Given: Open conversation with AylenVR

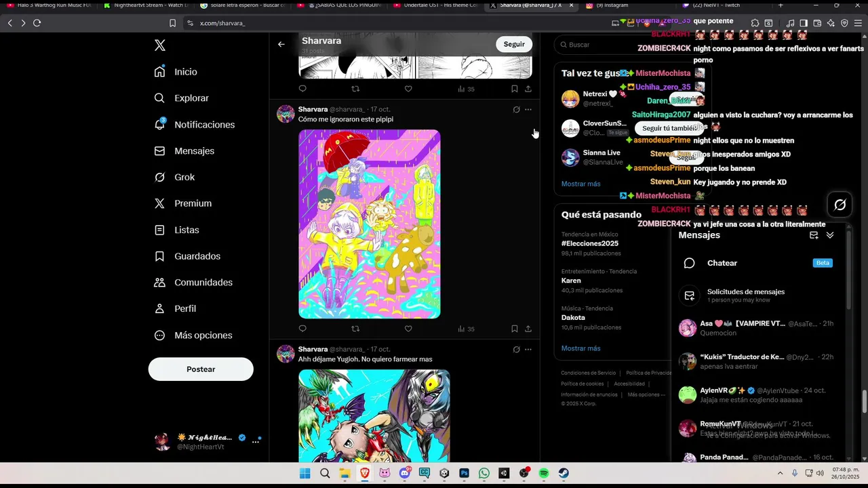Looking at the screenshot, I should point(757,395).
